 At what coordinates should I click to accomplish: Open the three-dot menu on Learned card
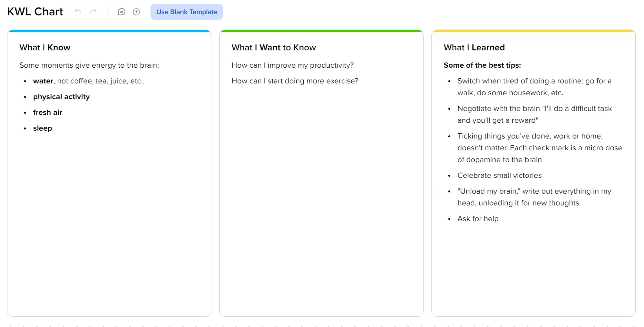point(624,35)
